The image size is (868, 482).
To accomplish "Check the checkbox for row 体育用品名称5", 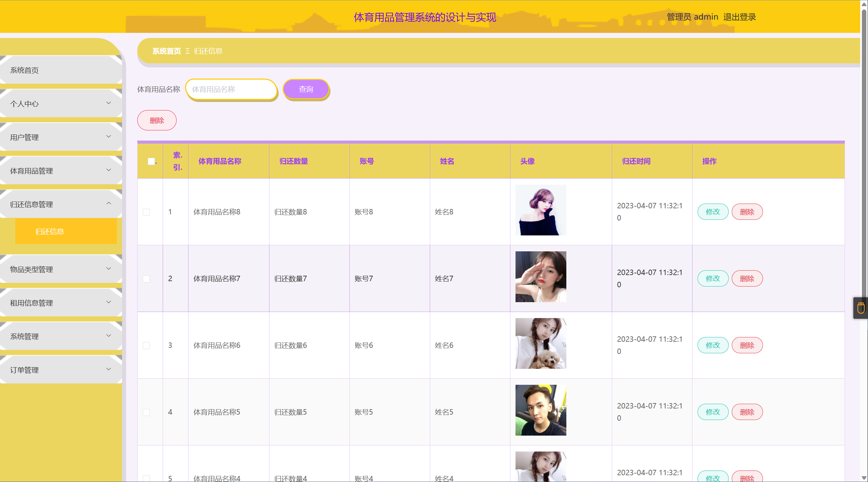I will pyautogui.click(x=146, y=412).
